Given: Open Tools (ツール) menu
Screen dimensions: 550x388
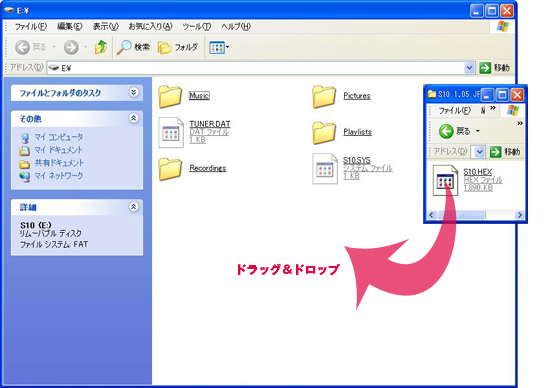Looking at the screenshot, I should point(197,26).
